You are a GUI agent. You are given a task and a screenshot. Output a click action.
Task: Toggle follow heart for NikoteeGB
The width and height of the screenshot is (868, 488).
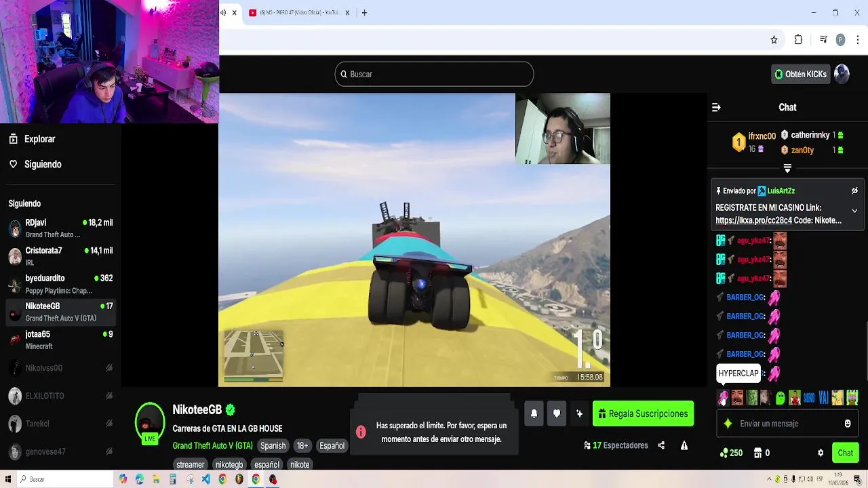coord(557,413)
